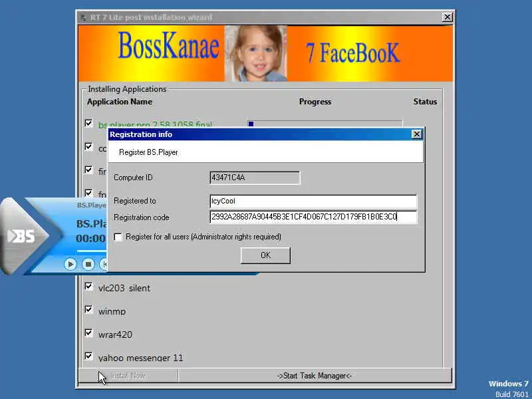Click the BS.Player seek bar under the timer
The height and width of the screenshot is (399, 532).
pos(92,251)
